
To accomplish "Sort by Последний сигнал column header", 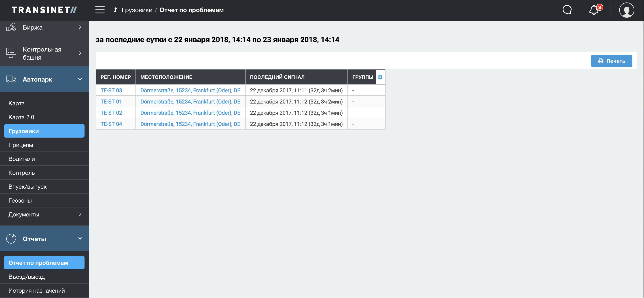I will [277, 77].
